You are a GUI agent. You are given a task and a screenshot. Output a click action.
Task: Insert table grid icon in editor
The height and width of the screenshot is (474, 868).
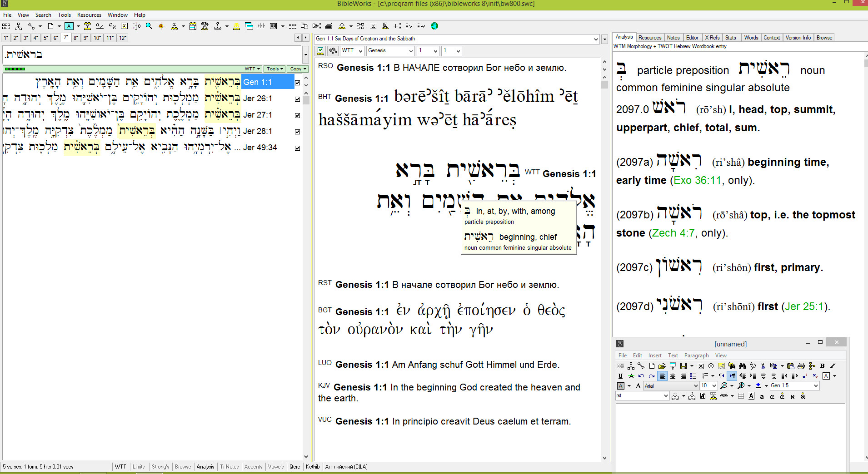741,396
